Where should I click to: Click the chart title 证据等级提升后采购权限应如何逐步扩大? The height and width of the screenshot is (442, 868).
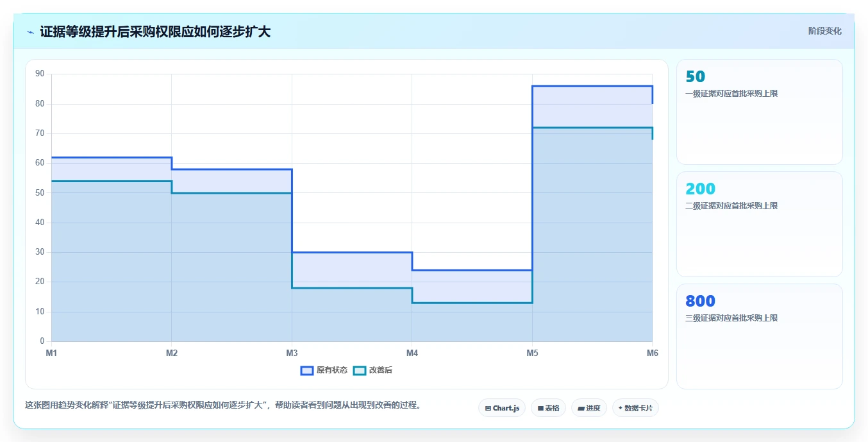point(155,32)
